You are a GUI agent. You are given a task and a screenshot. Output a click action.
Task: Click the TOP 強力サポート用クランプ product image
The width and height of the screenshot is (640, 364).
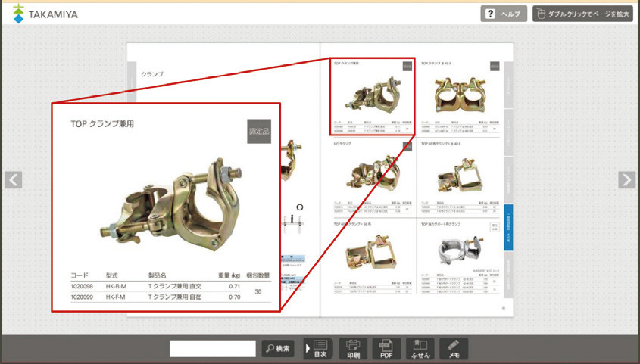pyautogui.click(x=460, y=249)
